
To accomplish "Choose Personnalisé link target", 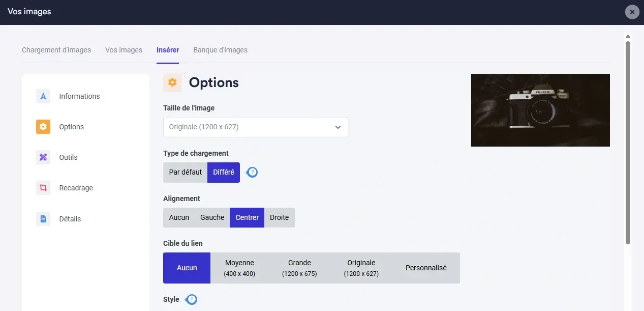I will click(426, 268).
